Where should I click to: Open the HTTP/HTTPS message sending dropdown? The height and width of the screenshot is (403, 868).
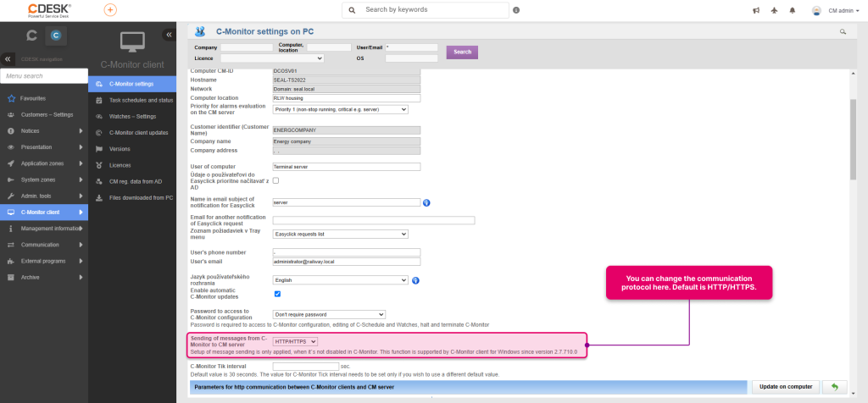(x=295, y=342)
